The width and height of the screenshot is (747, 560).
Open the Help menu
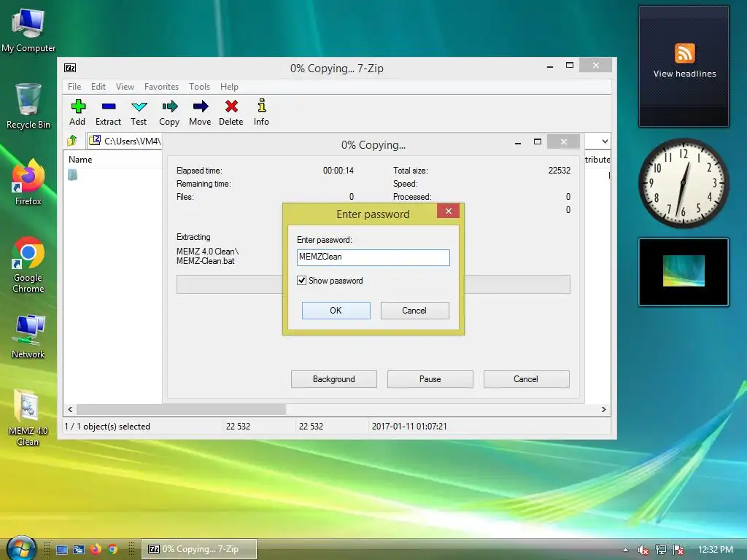pyautogui.click(x=229, y=87)
